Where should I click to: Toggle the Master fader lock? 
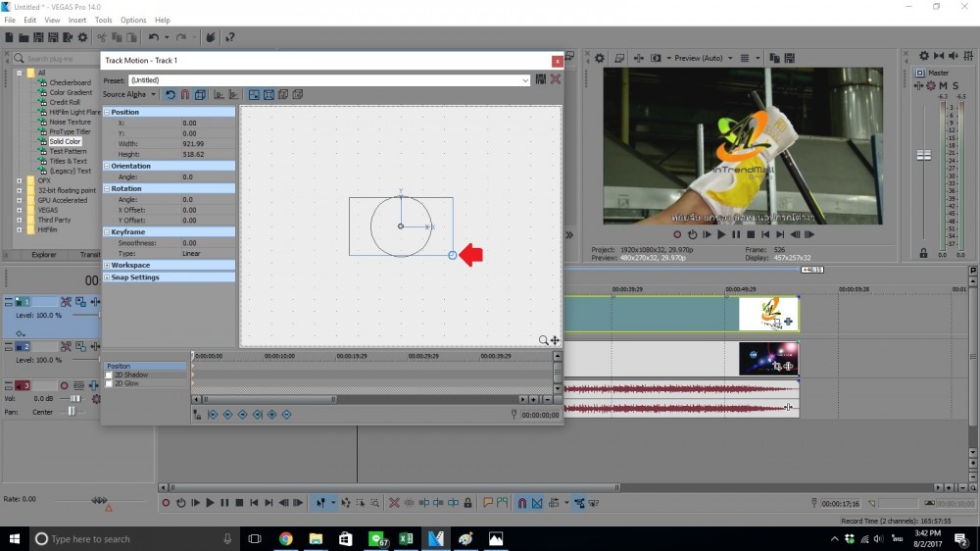click(x=923, y=253)
